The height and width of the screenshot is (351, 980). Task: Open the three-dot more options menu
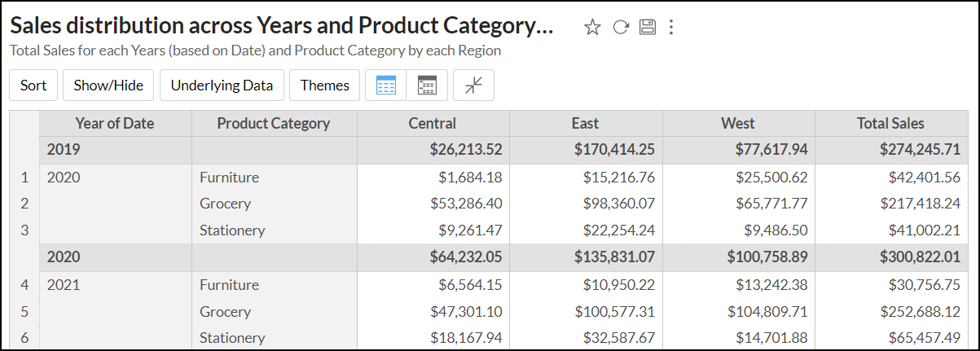671,27
